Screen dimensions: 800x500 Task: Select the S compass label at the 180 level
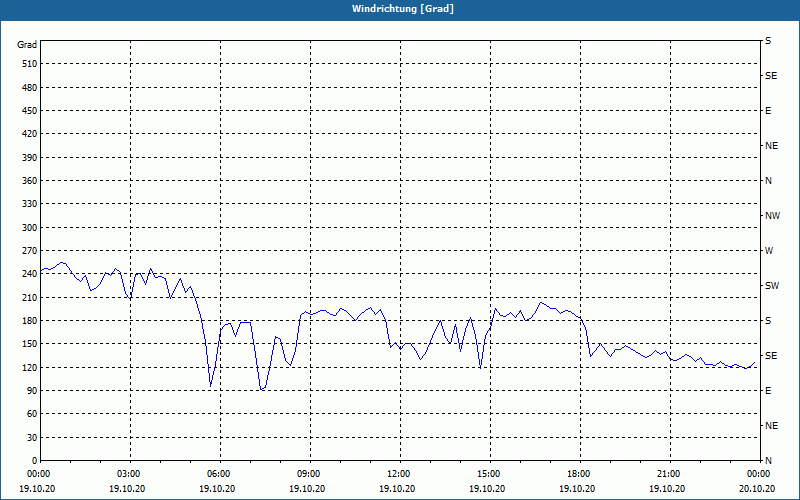[768, 321]
